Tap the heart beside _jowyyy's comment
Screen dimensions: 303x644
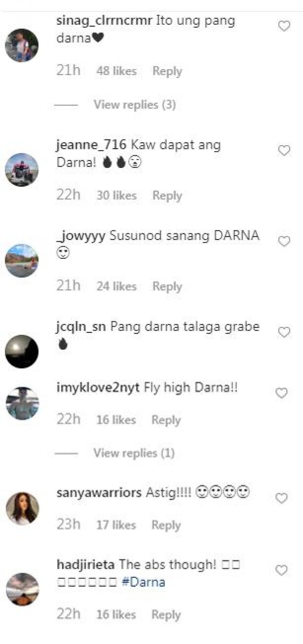click(284, 241)
